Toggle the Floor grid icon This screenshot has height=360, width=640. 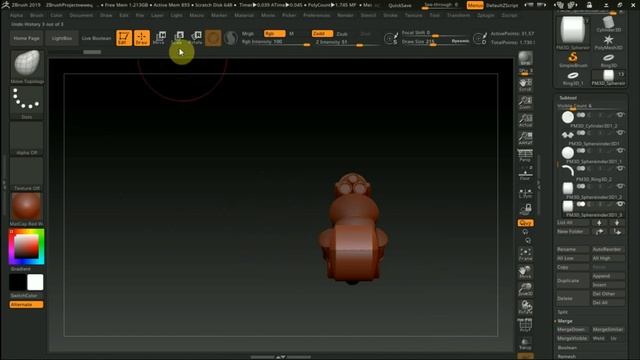pos(525,174)
